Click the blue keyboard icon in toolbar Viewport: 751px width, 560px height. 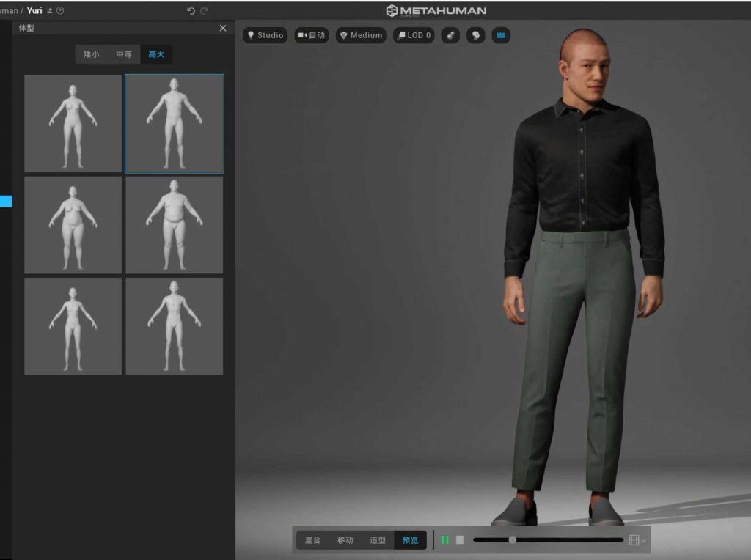click(x=501, y=35)
